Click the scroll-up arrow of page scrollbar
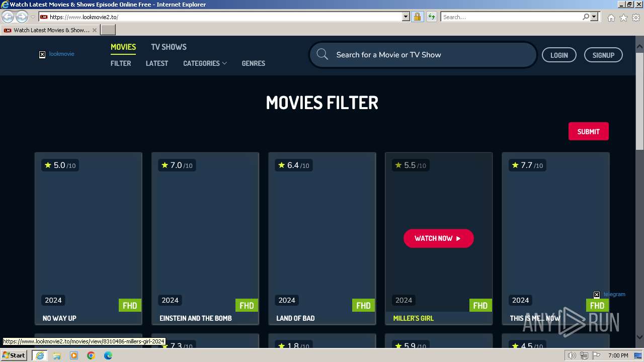 [x=639, y=47]
